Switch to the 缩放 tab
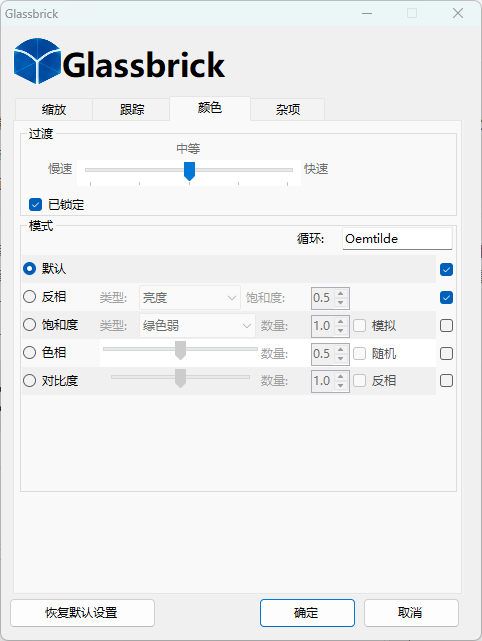Image resolution: width=482 pixels, height=641 pixels. click(54, 110)
